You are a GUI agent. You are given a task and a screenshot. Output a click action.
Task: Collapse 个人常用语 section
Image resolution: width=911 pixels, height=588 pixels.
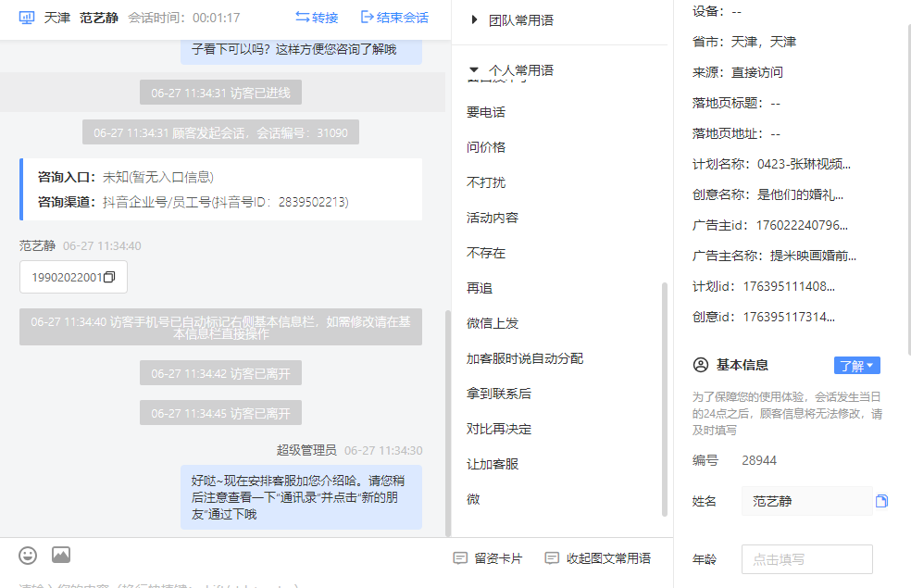pyautogui.click(x=513, y=70)
